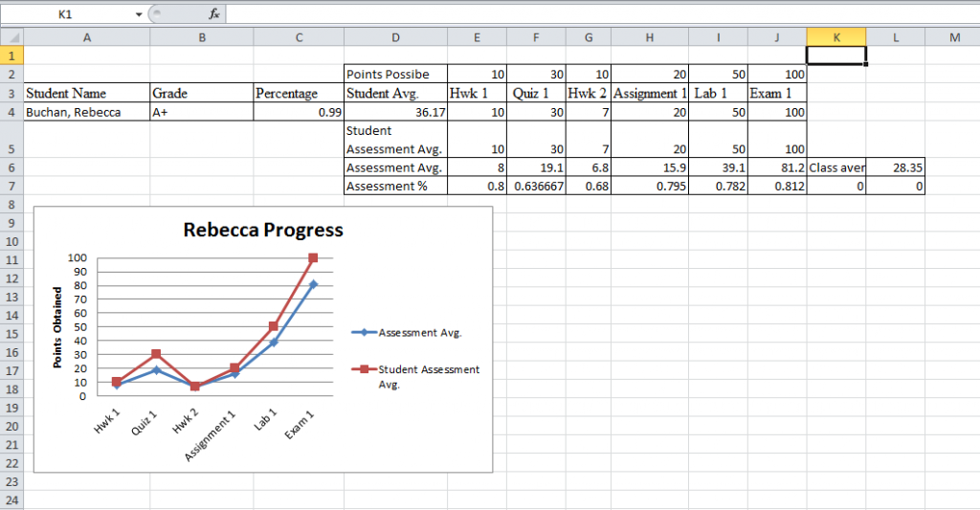The width and height of the screenshot is (980, 510).
Task: Click the Points Obtained axis title
Action: point(57,327)
